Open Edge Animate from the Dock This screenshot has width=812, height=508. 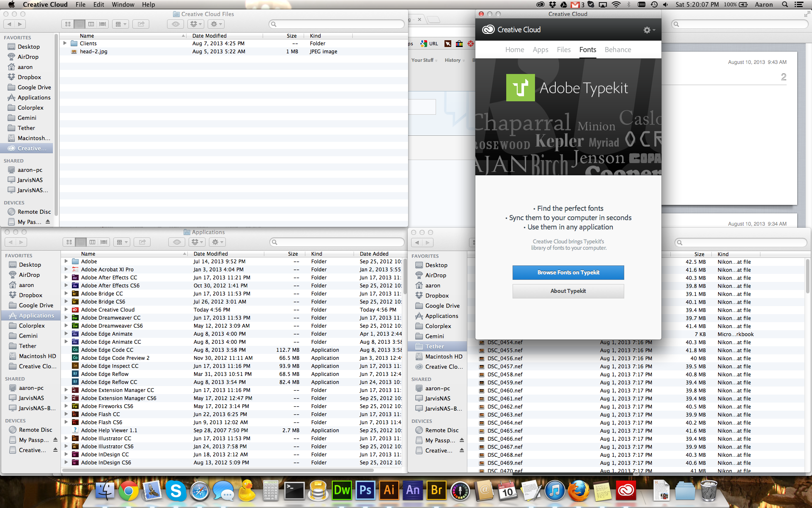click(x=412, y=490)
